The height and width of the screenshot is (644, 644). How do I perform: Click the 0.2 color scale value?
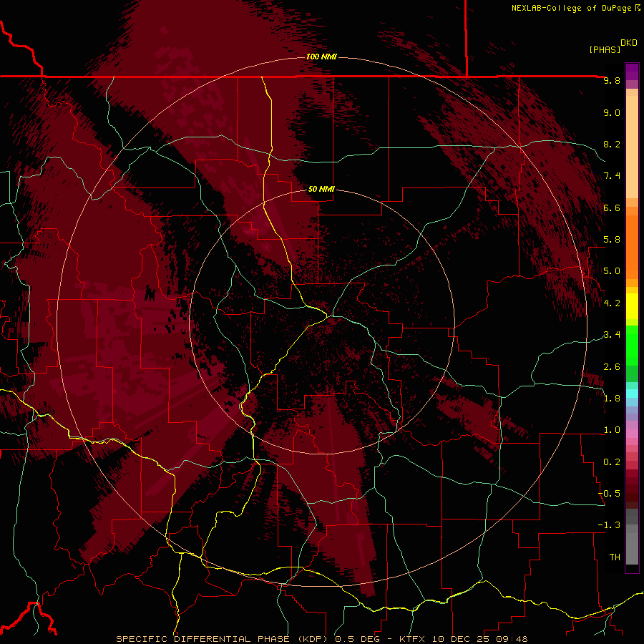[612, 462]
